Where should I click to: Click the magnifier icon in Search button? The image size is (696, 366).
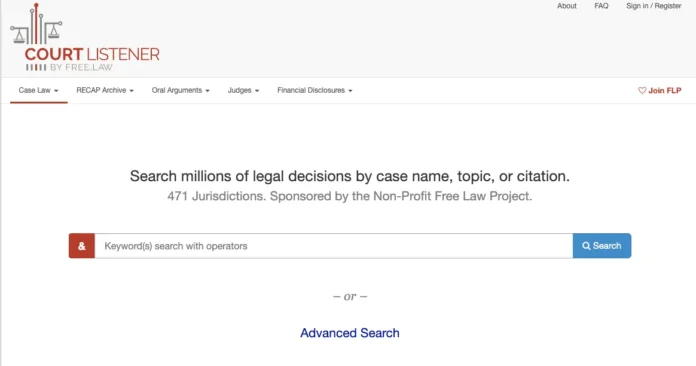pos(586,246)
